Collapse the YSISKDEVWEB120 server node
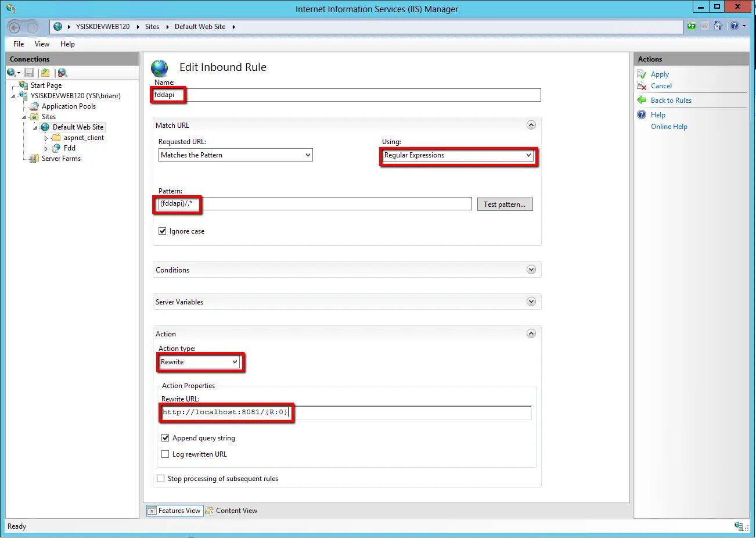The image size is (756, 538). coord(13,96)
